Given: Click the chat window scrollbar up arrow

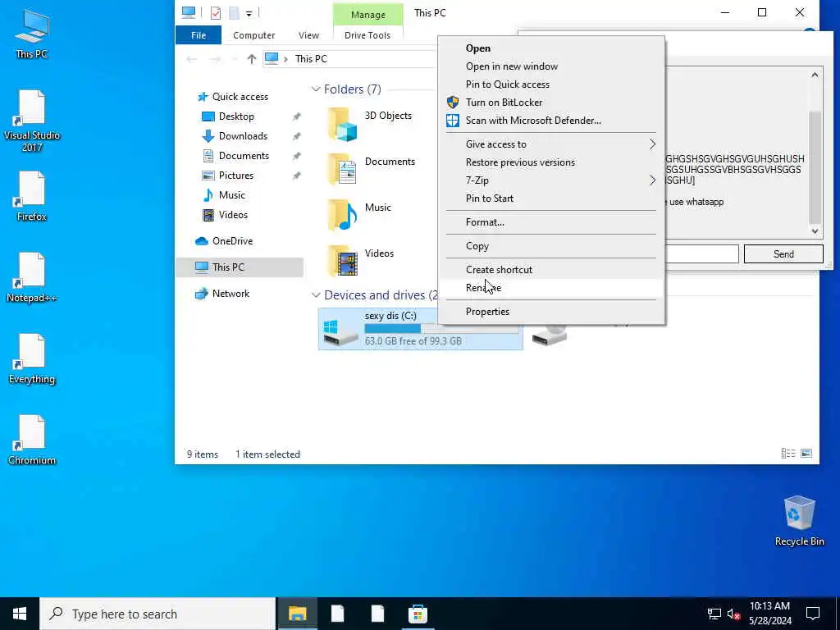Looking at the screenshot, I should pos(815,75).
